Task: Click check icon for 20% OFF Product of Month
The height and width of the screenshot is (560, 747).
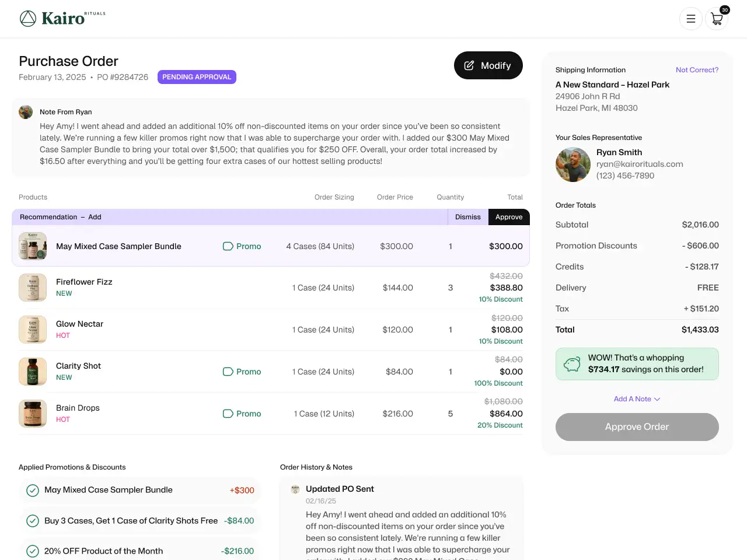Action: coord(33,551)
